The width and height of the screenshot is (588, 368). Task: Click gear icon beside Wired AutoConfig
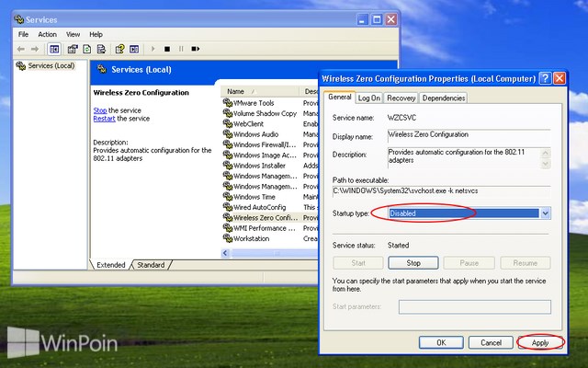point(228,207)
